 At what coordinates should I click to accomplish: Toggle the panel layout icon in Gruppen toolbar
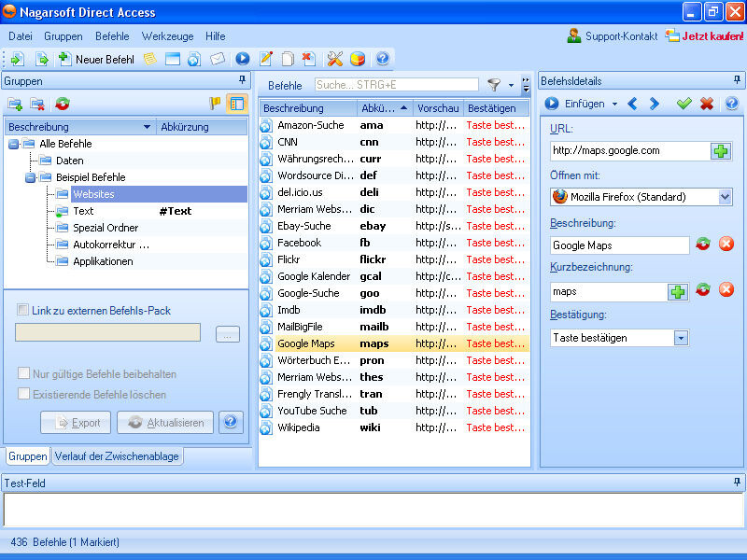[237, 104]
